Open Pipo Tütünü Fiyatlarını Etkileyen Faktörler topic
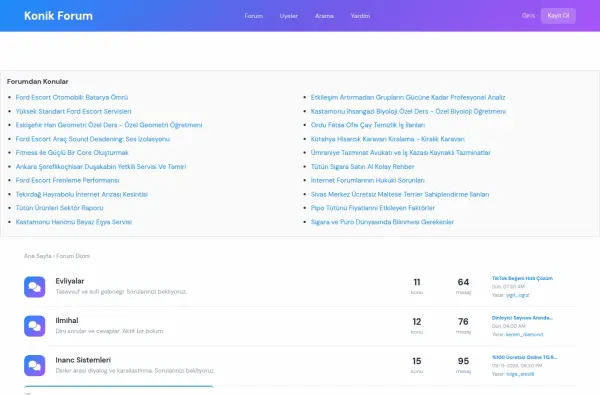Image resolution: width=600 pixels, height=395 pixels. 373,208
